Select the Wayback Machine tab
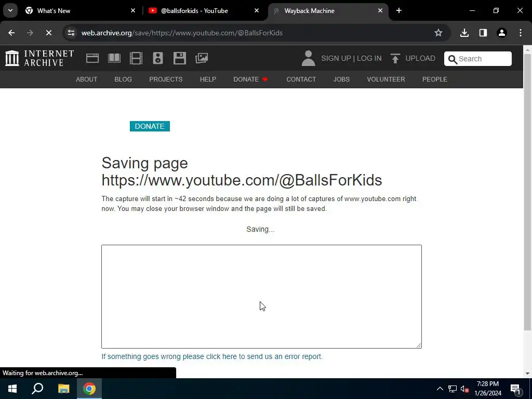The image size is (532, 399). (328, 10)
